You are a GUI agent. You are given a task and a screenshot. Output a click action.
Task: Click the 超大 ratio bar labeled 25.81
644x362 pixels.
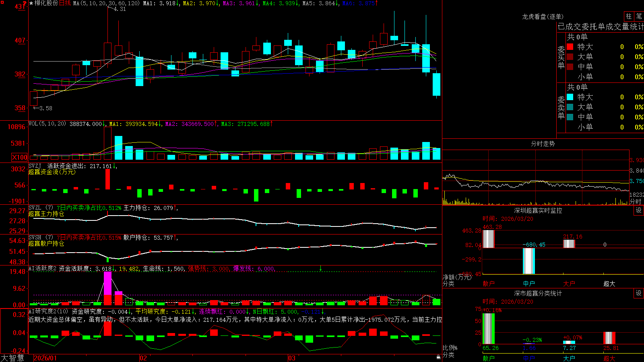click(609, 338)
